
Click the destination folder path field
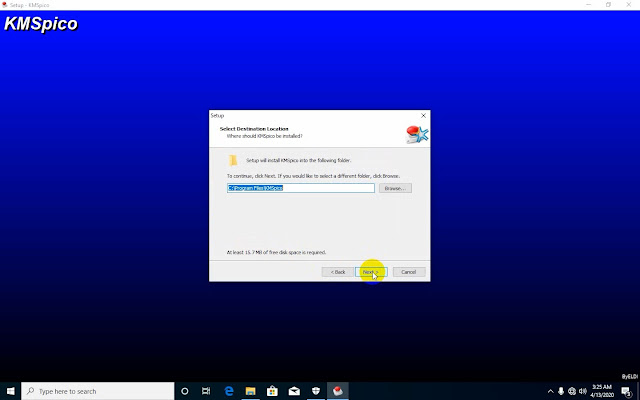click(x=300, y=188)
